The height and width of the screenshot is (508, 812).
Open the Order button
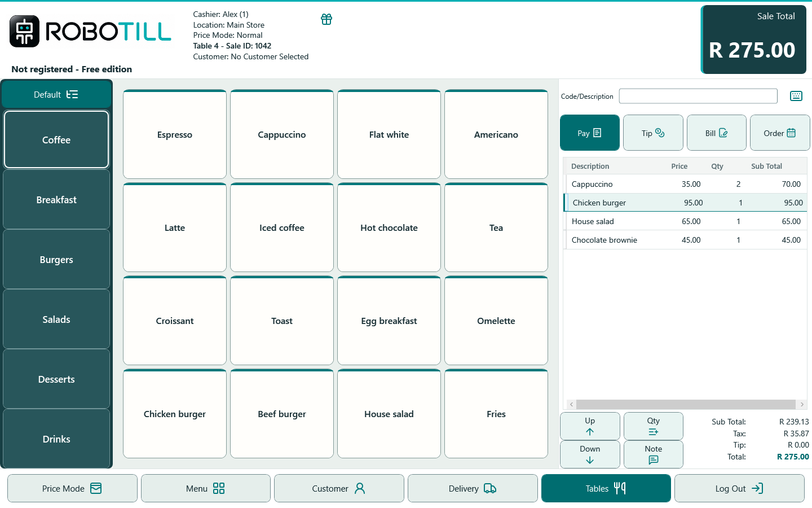click(780, 133)
